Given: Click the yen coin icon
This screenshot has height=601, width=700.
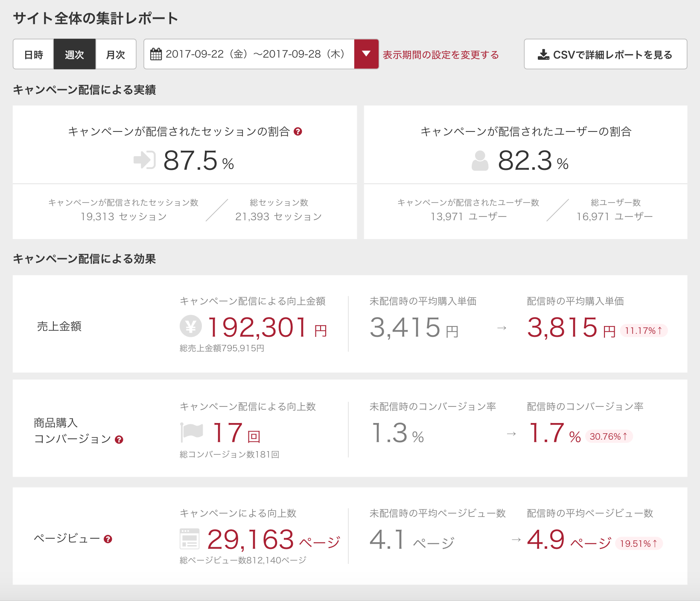Looking at the screenshot, I should click(x=190, y=326).
